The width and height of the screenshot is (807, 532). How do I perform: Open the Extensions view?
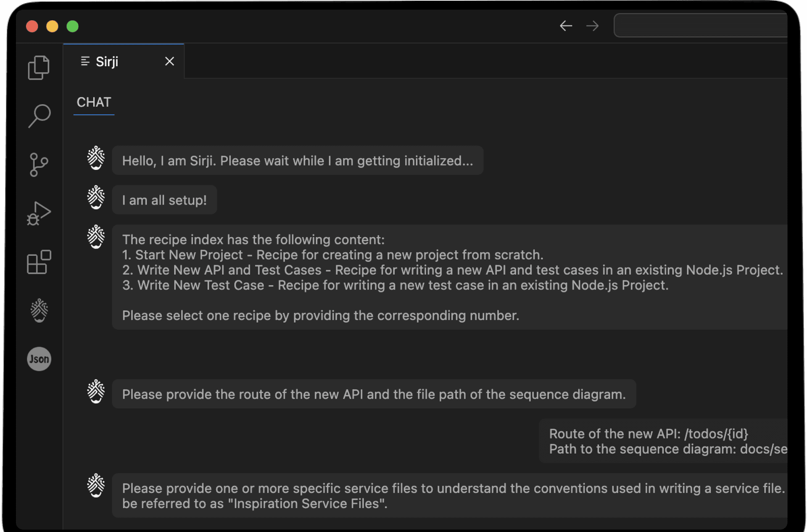click(x=39, y=262)
